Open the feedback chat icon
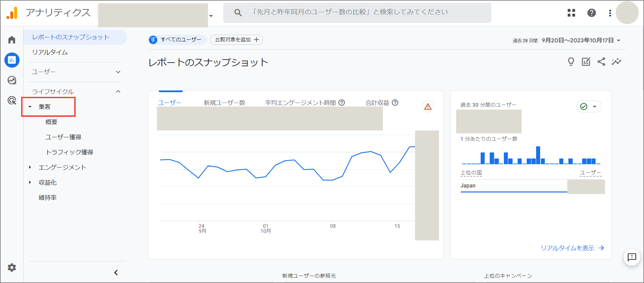 (632, 257)
